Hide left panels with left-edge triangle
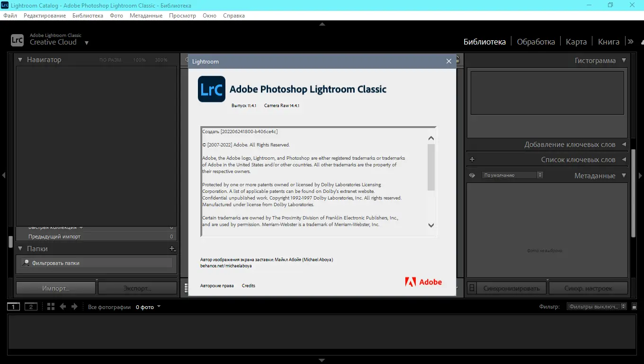644x364 pixels. (x=3, y=175)
